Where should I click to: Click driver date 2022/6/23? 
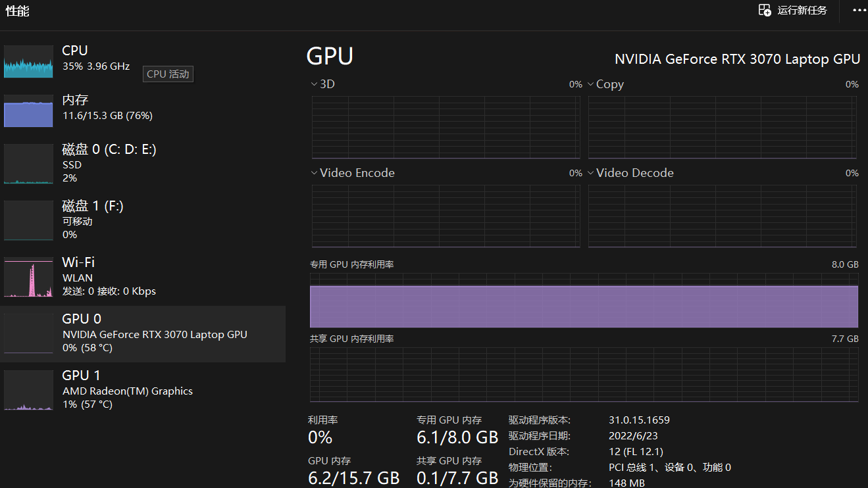(633, 435)
